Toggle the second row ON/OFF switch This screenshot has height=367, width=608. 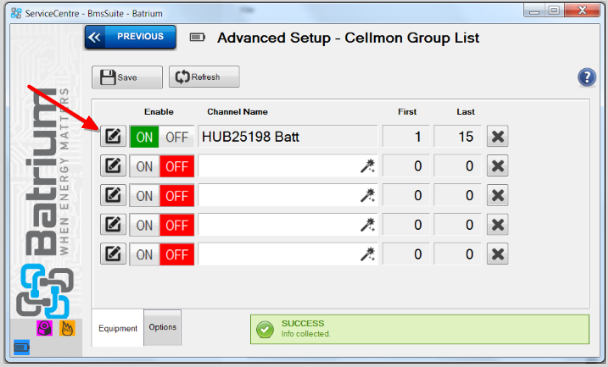pos(162,166)
